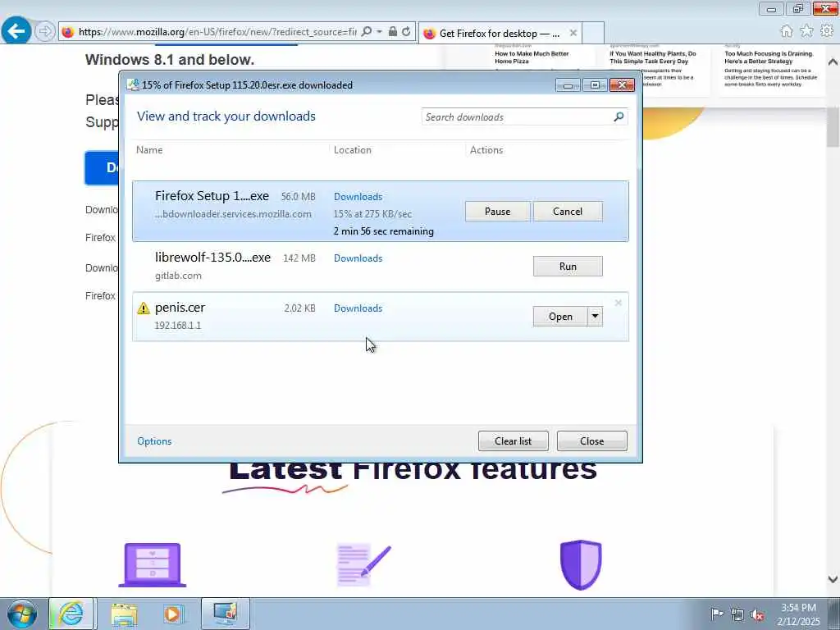Open the taskbar clock showing 3:54 PM
The image size is (840, 630).
point(798,614)
